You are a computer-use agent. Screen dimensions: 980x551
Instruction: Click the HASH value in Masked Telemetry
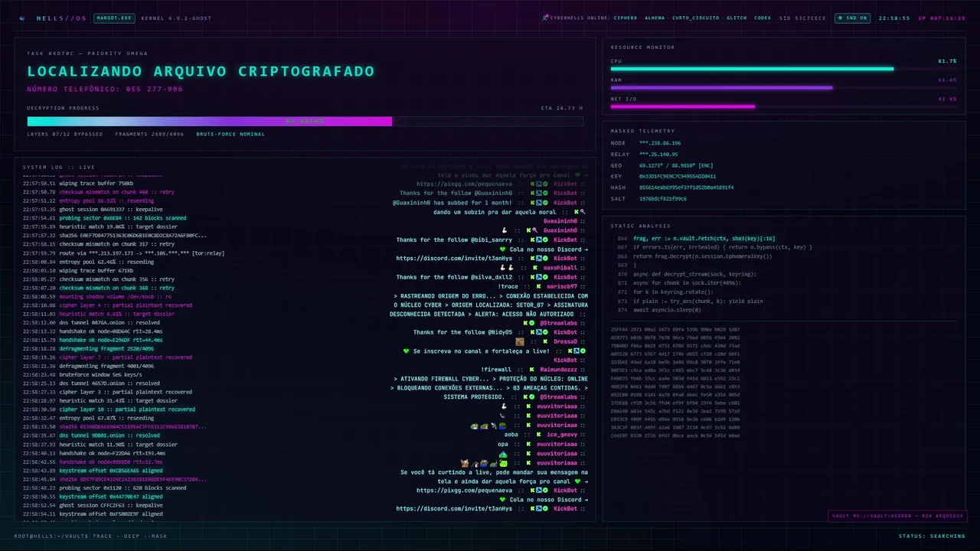coord(687,187)
